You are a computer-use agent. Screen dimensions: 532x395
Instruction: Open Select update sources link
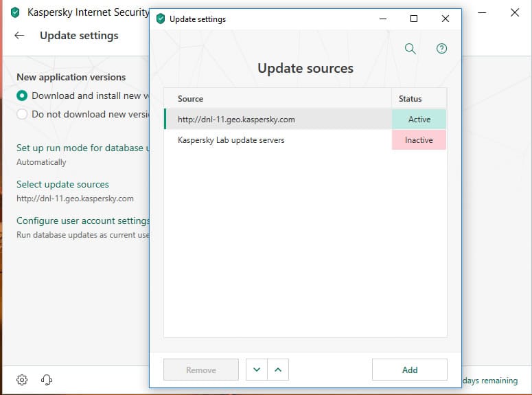(62, 184)
